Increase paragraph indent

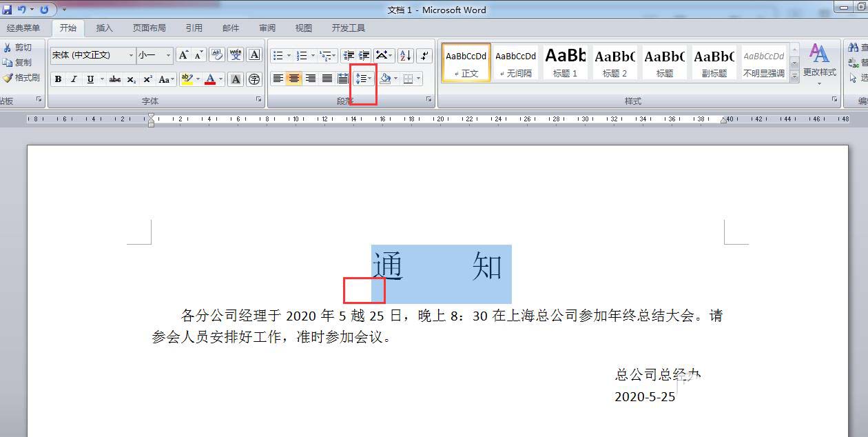click(364, 55)
